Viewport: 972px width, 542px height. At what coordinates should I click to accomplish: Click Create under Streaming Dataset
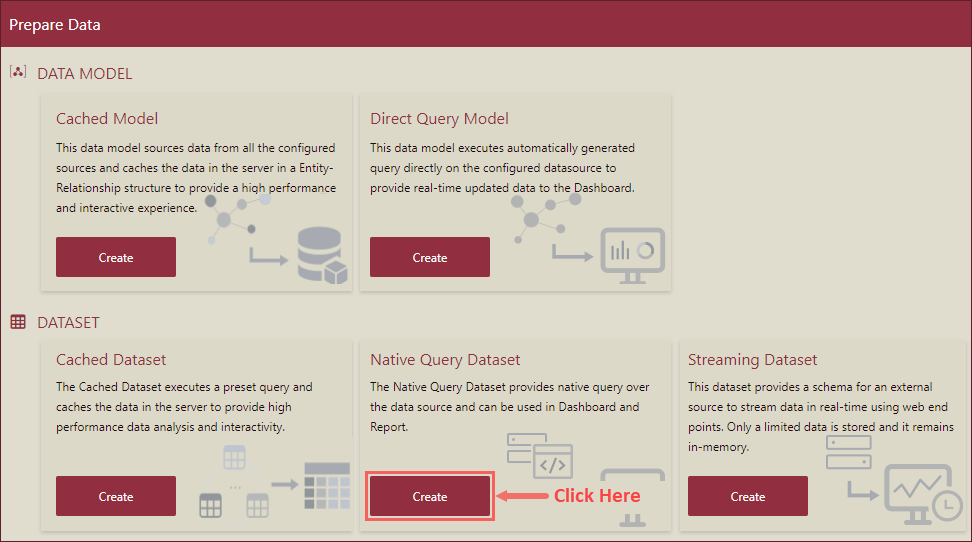click(748, 496)
